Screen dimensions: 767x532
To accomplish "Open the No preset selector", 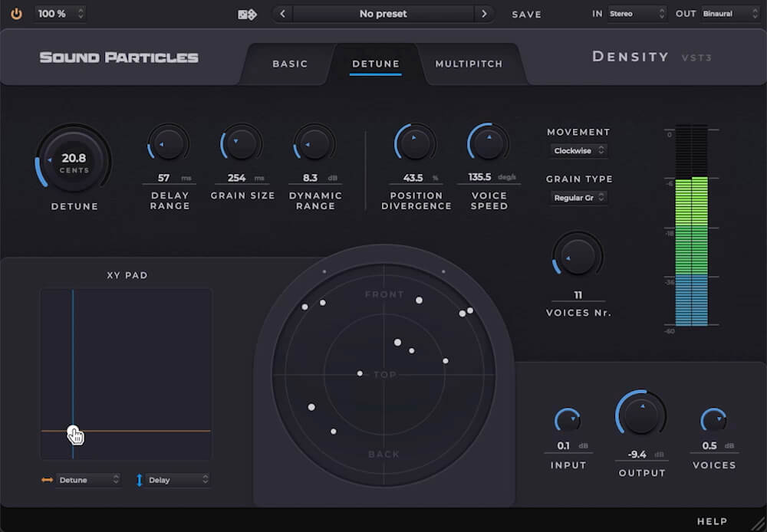I will pos(383,14).
